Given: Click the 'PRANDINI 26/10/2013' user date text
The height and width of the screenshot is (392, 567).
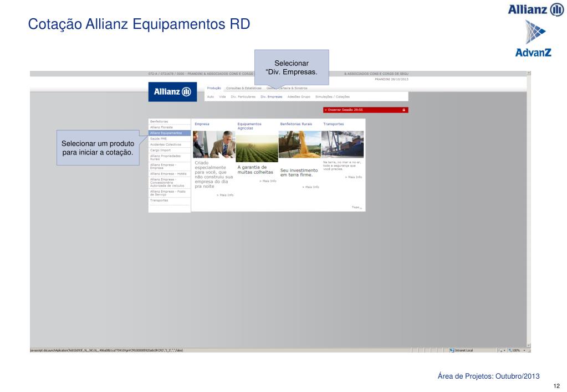Looking at the screenshot, I should pos(391,79).
